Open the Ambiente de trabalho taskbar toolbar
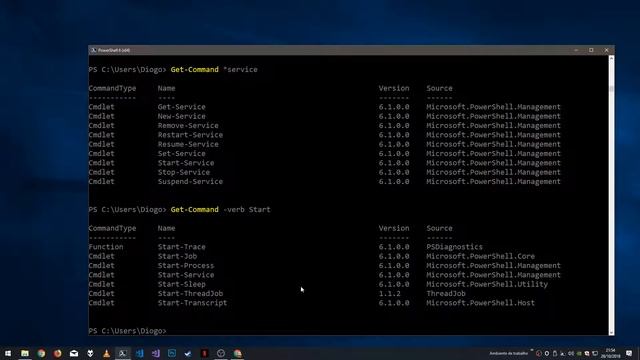 [509, 353]
